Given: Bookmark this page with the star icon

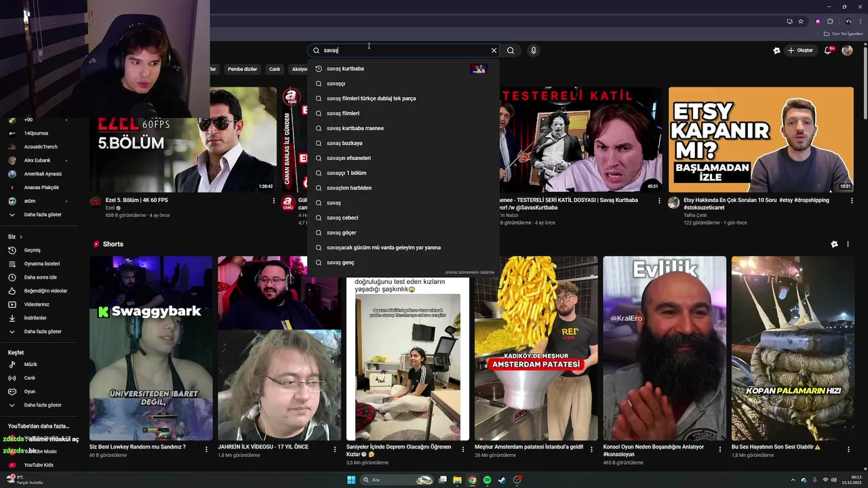Looking at the screenshot, I should point(801,22).
